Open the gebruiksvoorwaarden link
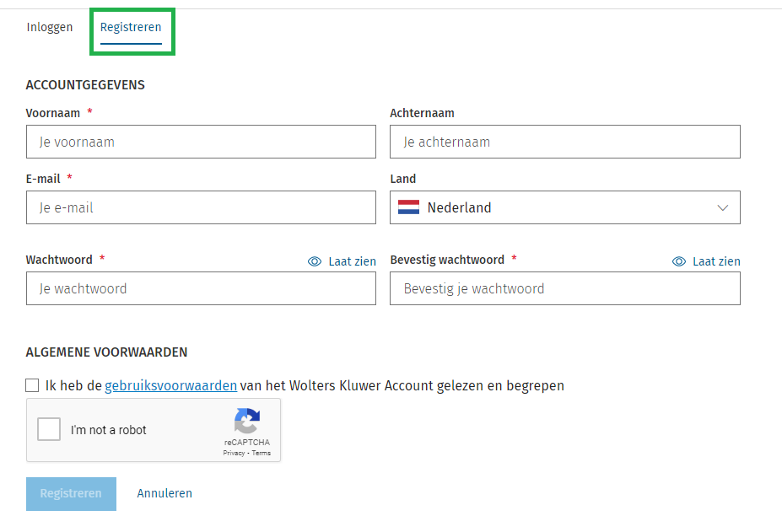This screenshot has height=532, width=782. (170, 385)
